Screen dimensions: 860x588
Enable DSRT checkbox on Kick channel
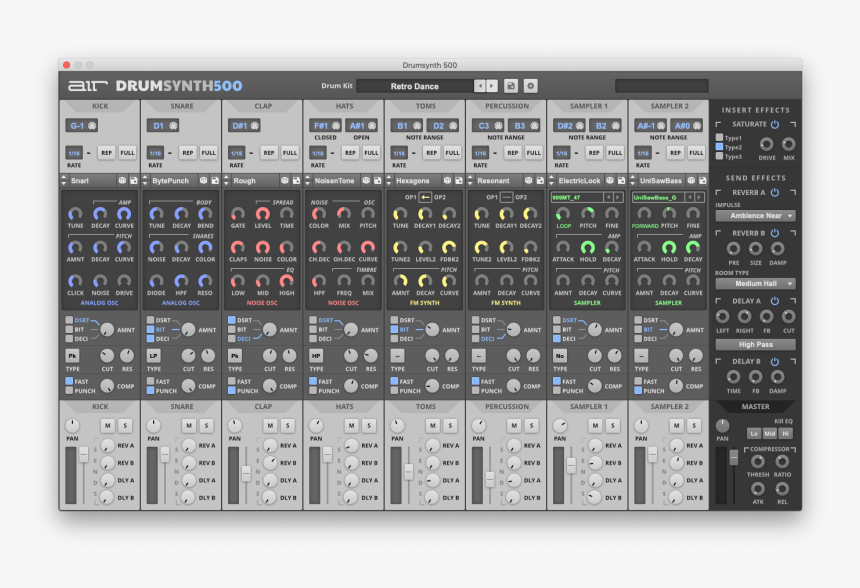click(69, 320)
